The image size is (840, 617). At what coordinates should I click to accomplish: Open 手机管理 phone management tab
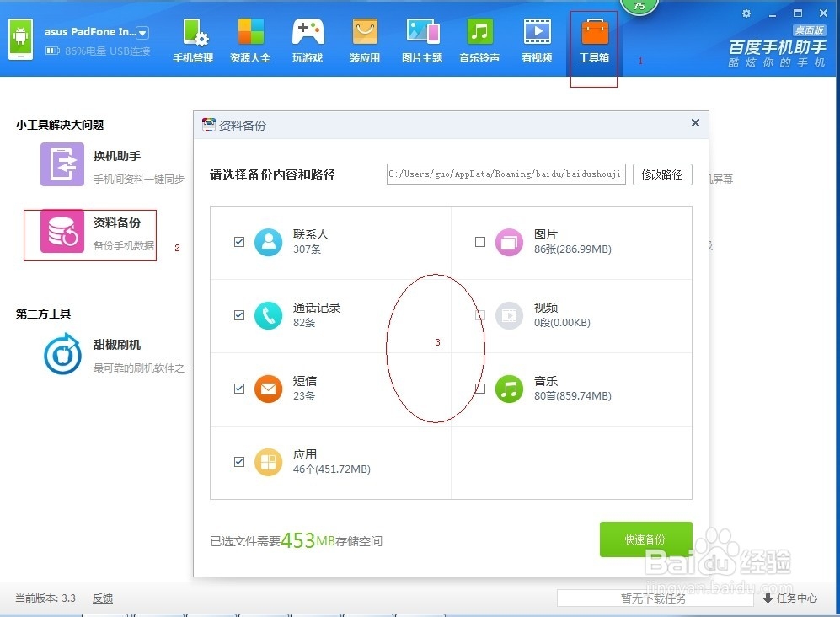tap(194, 40)
